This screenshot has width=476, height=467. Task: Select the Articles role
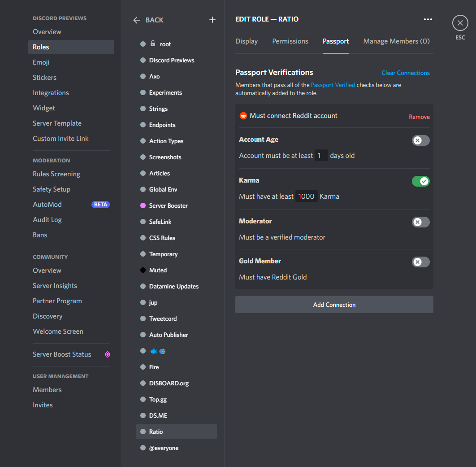[x=176, y=173]
